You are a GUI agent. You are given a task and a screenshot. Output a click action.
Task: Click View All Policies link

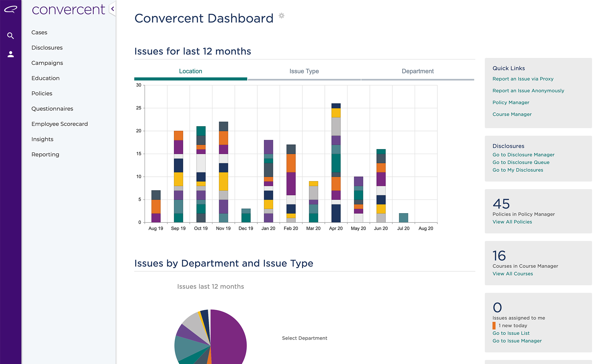[512, 222]
